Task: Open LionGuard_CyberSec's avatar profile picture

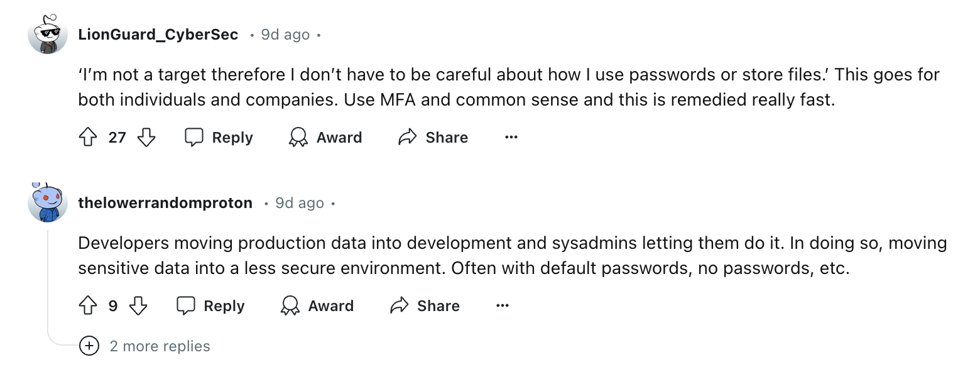Action: pos(48,34)
